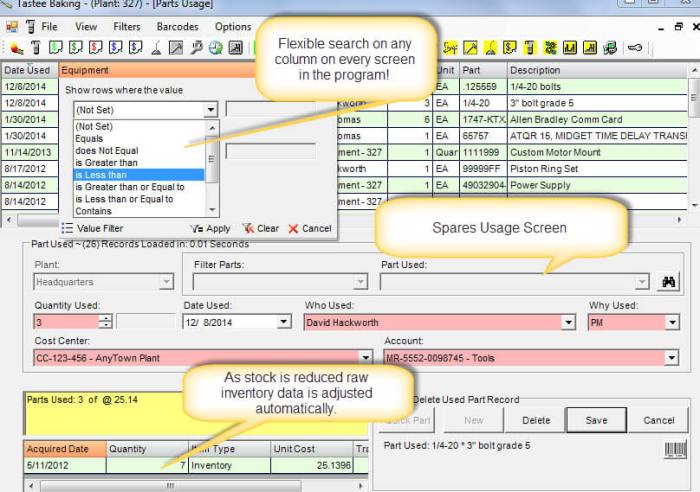Viewport: 700px width, 492px height.
Task: Click the gray plunger stamp toolbar icon
Action: [x=156, y=47]
